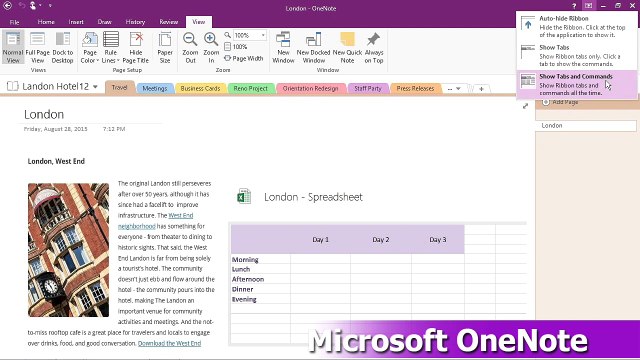Click the Evening row label
The height and width of the screenshot is (360, 640).
pyautogui.click(x=244, y=299)
